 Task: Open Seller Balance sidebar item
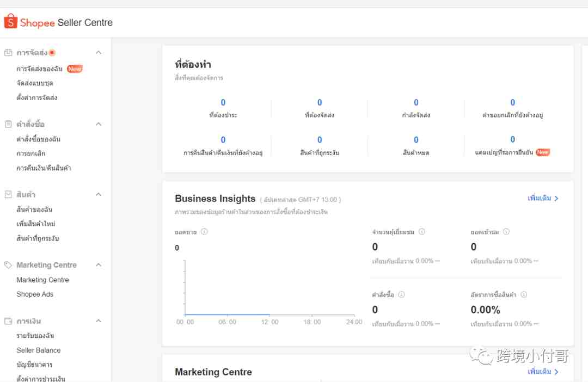click(x=39, y=350)
